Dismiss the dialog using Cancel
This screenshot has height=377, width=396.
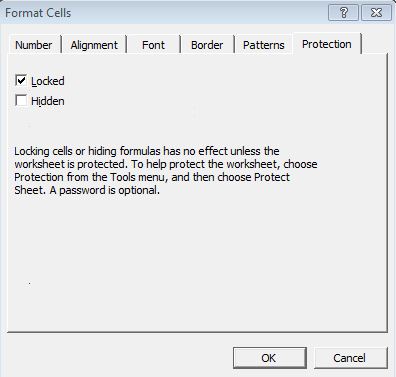[x=351, y=358]
